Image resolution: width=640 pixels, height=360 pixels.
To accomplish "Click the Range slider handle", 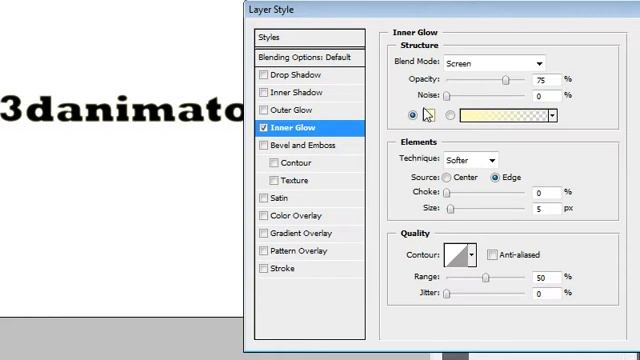I will (x=485, y=278).
